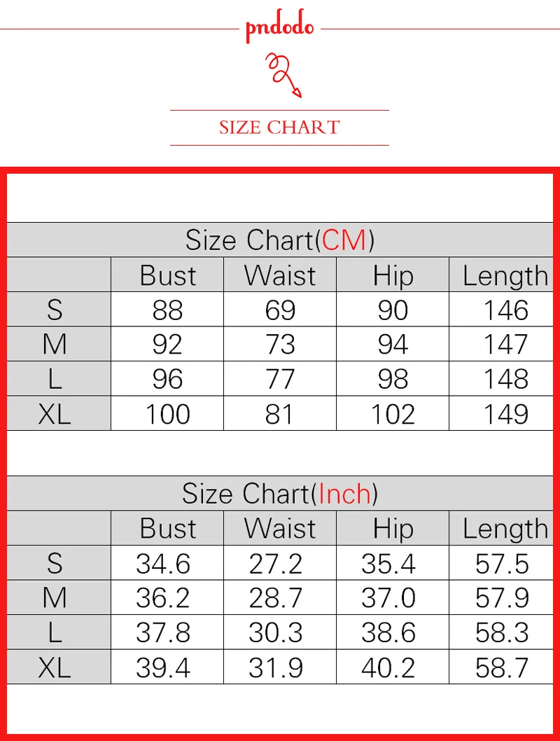Click the hip value 102

[x=393, y=414]
